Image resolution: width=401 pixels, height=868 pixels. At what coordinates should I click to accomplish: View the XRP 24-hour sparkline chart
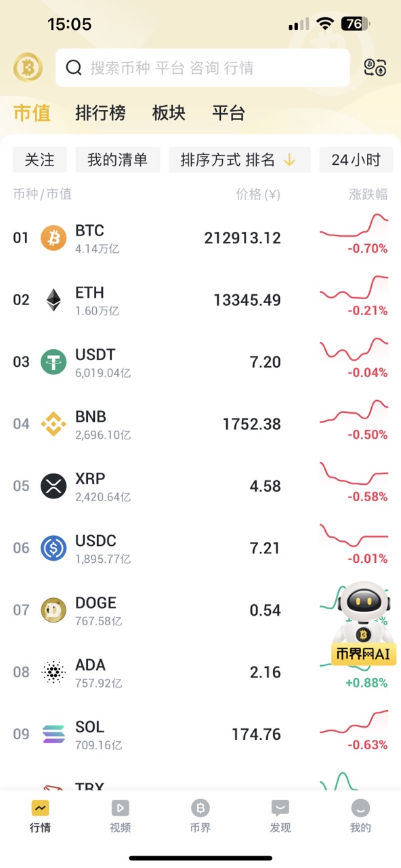354,474
